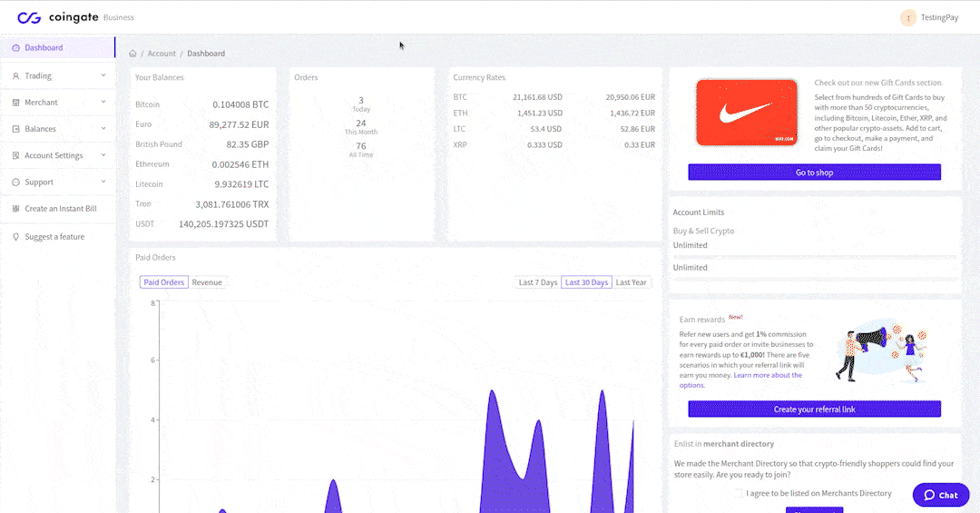Select Last 7 Days range

537,282
